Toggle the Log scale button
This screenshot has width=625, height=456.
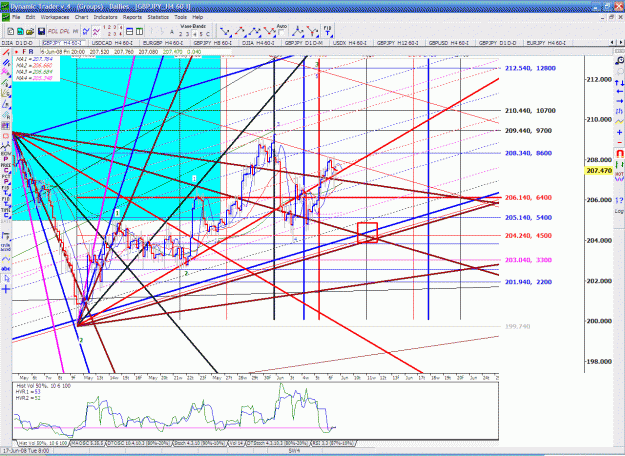tap(619, 211)
